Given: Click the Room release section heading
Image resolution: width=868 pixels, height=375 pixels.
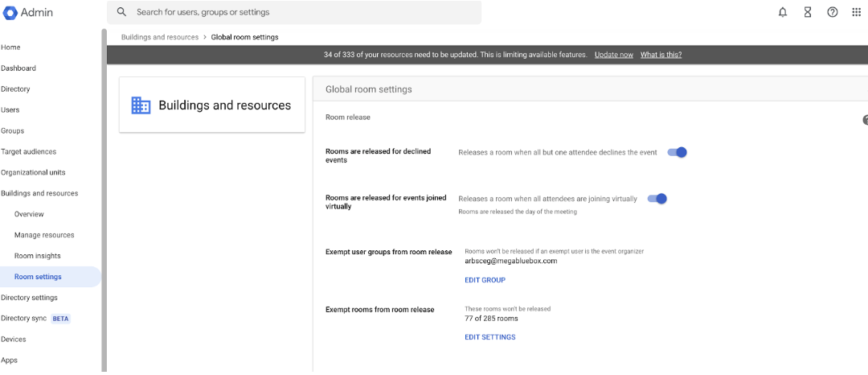Looking at the screenshot, I should click(x=348, y=117).
